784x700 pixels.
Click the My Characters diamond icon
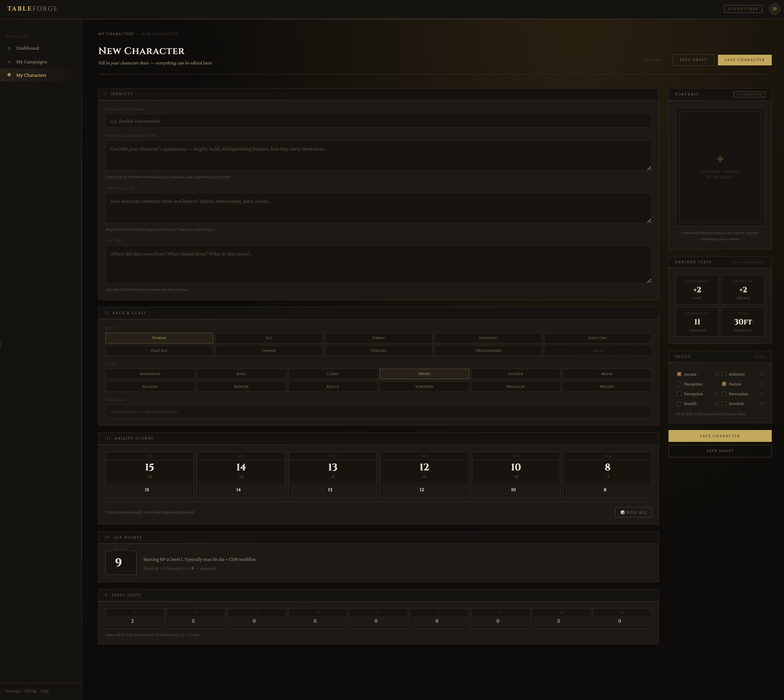9,75
